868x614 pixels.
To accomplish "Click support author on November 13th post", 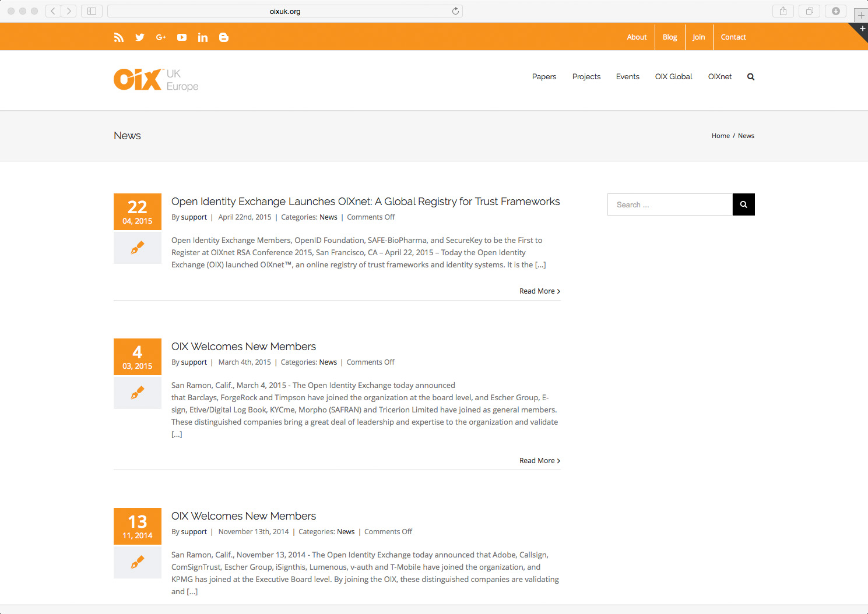I will [x=194, y=532].
